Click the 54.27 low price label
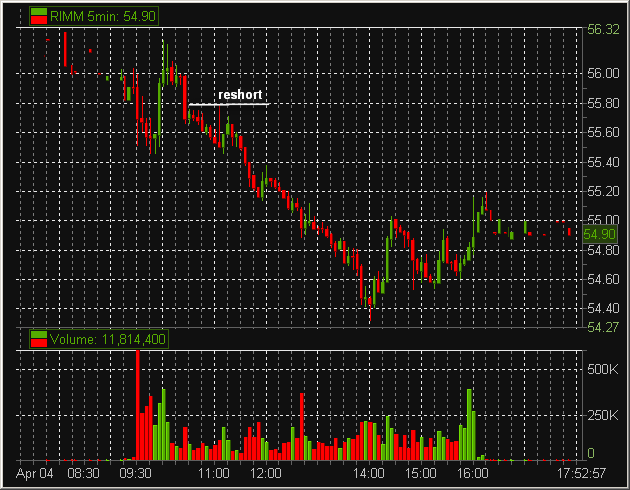 pos(603,327)
